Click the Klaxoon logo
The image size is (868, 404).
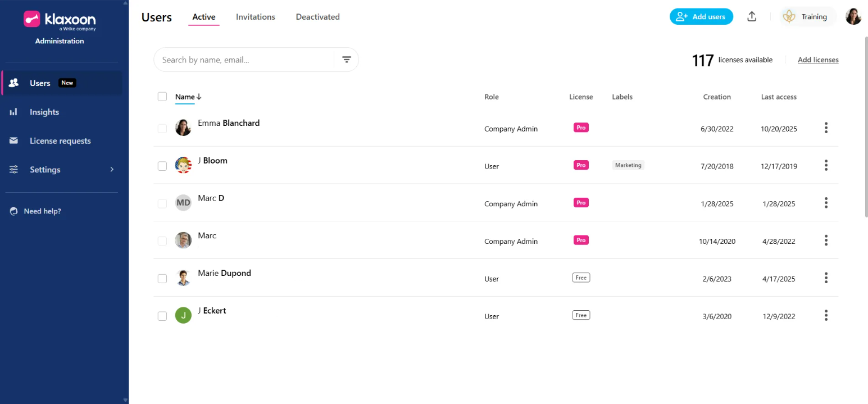pos(60,20)
